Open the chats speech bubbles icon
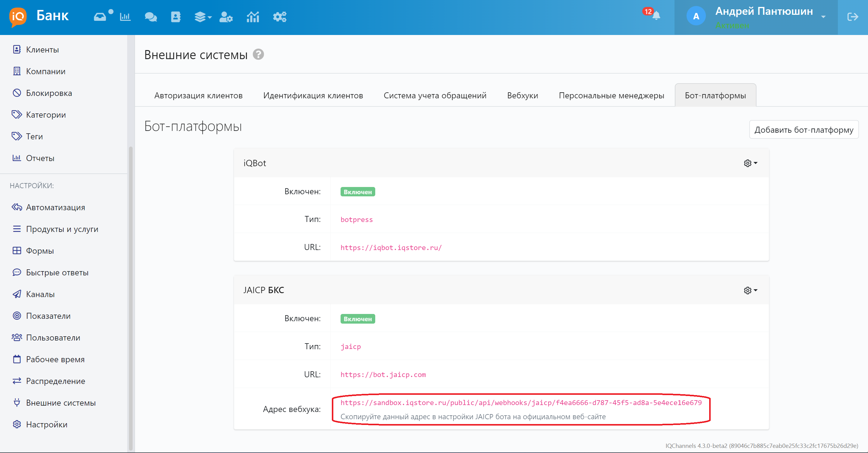This screenshot has width=868, height=453. click(151, 17)
